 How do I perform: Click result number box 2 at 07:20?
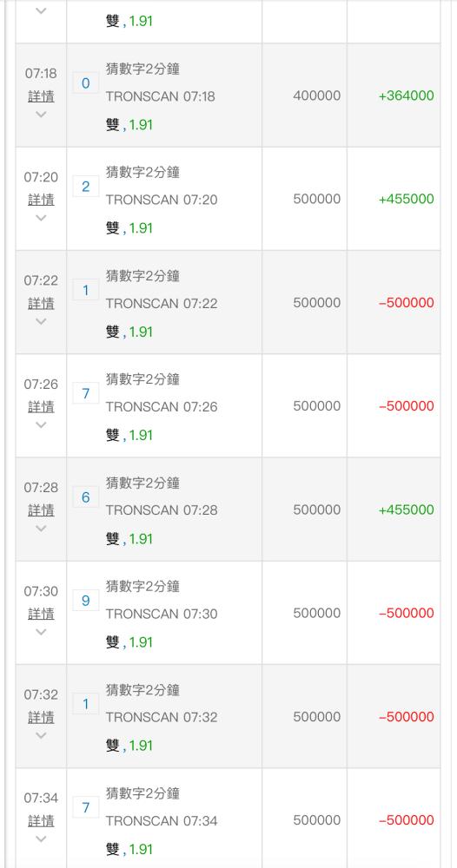click(x=86, y=186)
